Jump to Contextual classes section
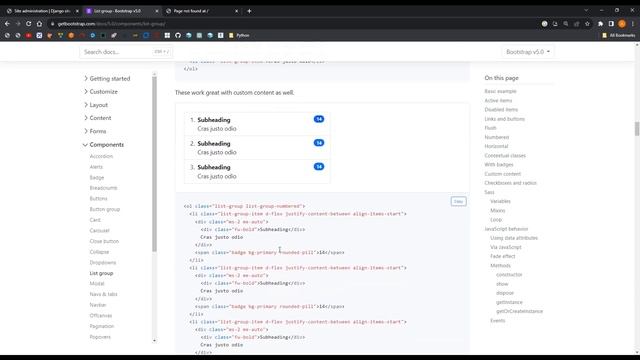 pyautogui.click(x=505, y=156)
